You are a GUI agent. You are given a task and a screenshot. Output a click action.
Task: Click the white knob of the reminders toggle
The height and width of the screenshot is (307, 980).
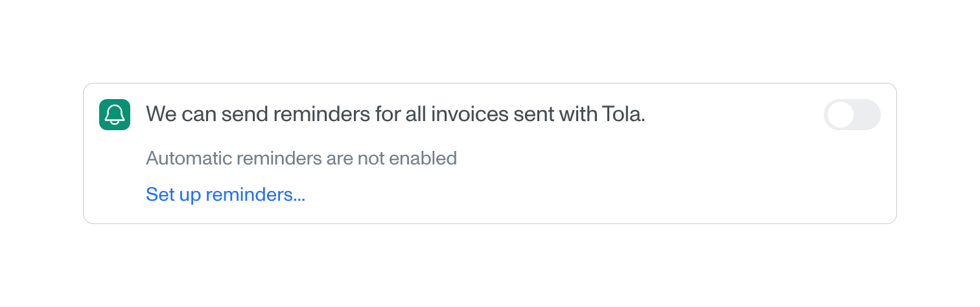pyautogui.click(x=841, y=115)
